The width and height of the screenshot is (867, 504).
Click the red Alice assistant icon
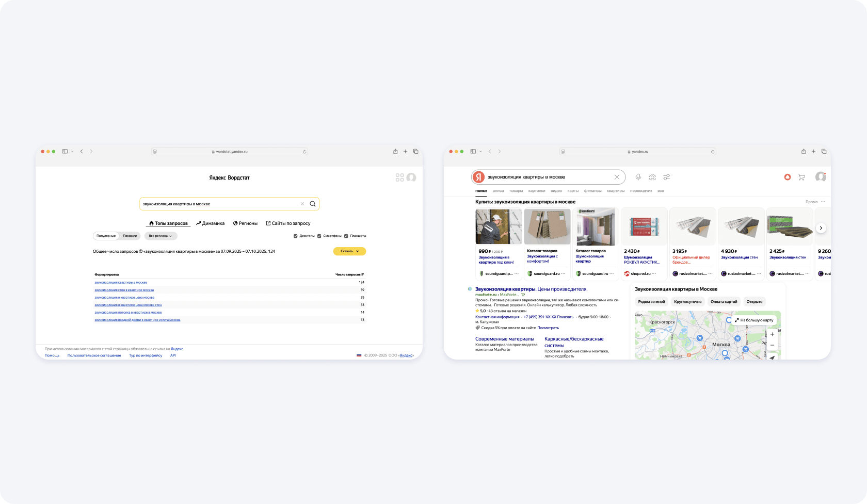[x=788, y=177]
